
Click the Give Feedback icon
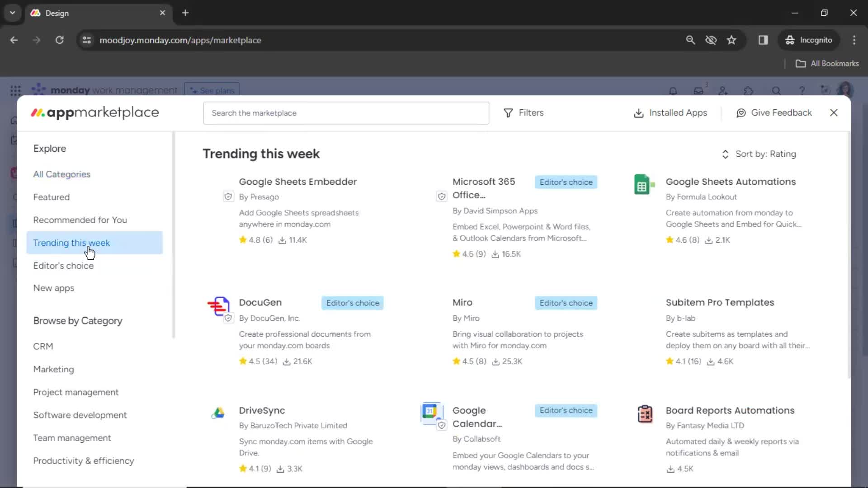(x=742, y=113)
